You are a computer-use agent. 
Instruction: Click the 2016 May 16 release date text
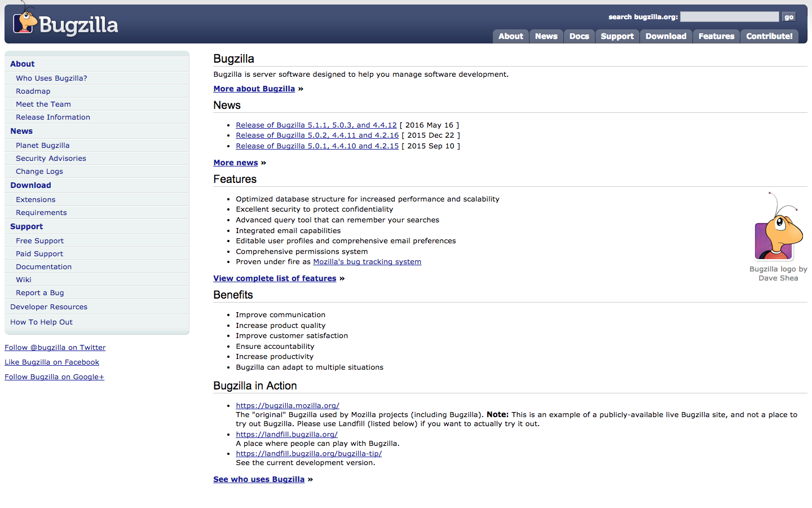point(429,125)
